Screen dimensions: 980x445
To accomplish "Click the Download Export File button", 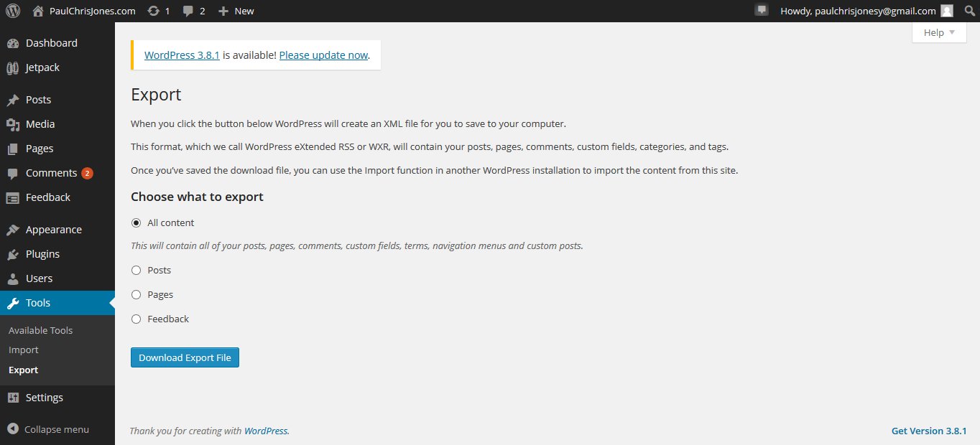I will click(x=185, y=357).
